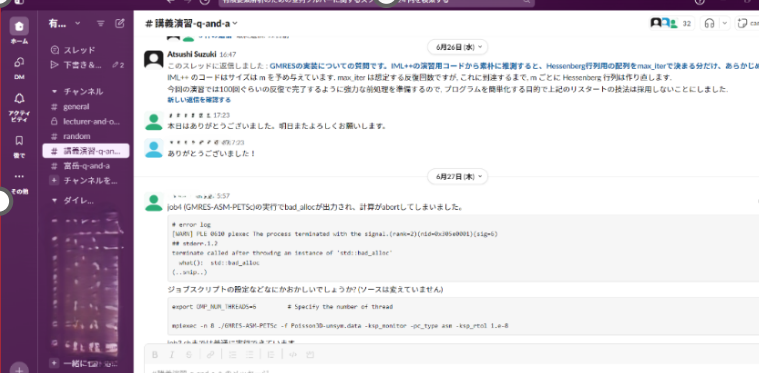Toggle strikethrough formatting in composer
759x373 pixels.
(189, 355)
